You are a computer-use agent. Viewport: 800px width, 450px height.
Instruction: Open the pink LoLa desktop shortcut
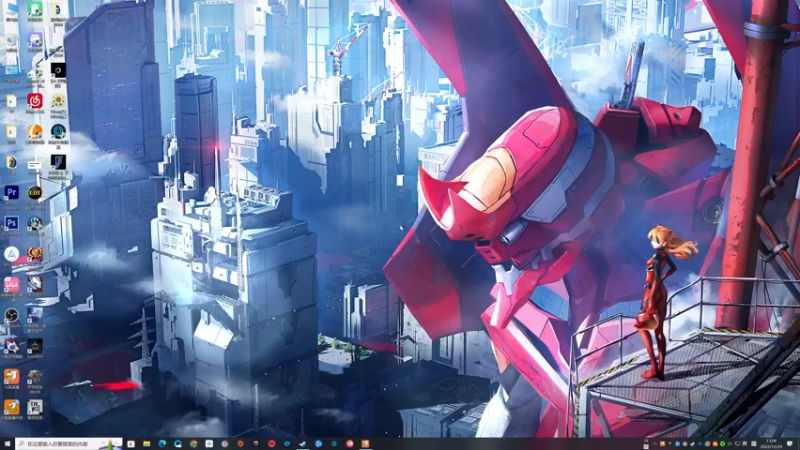[11, 285]
